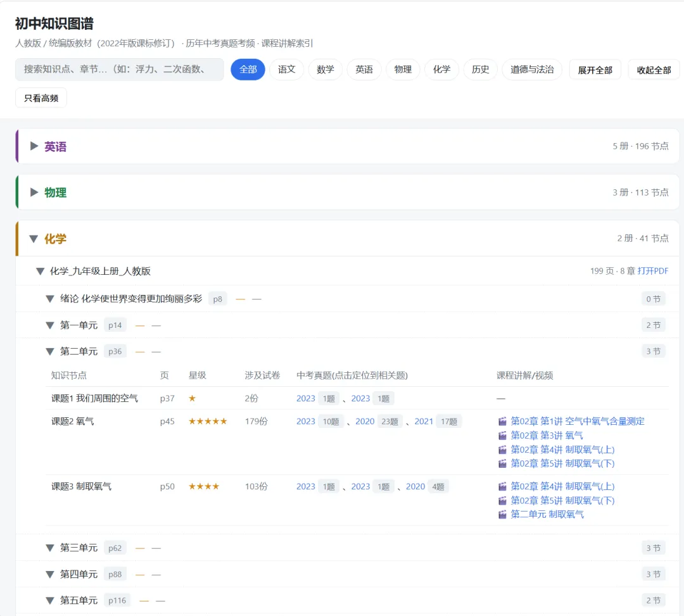Click the p62 page badge
This screenshot has height=616, width=684.
(115, 548)
